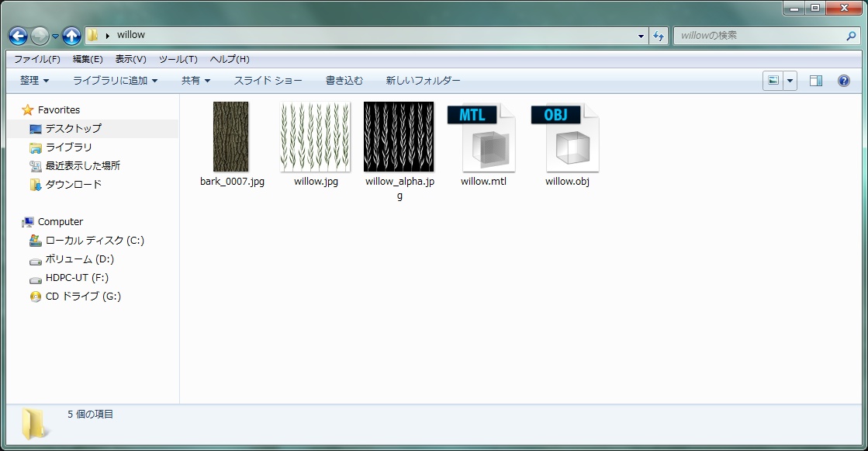Click the bark_0007.jpg file name
Image resolution: width=868 pixels, height=451 pixels.
(x=232, y=181)
